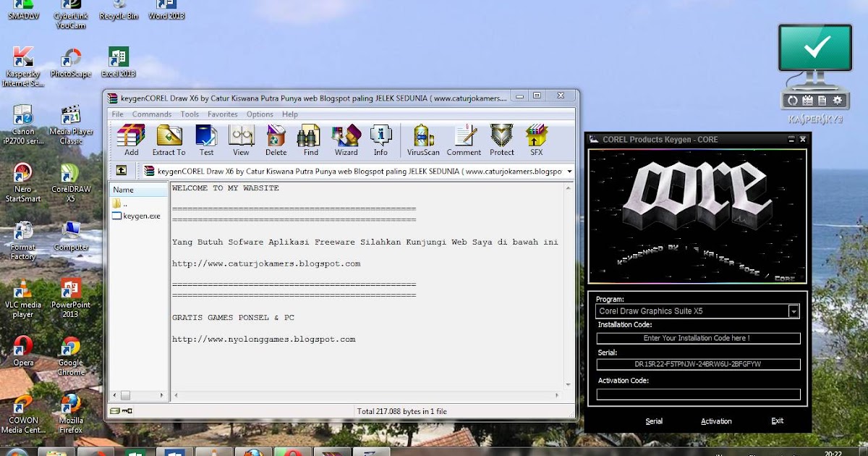Click the Serial button at the bottom of the keygen window
Screen dimensions: 868x456
(654, 421)
